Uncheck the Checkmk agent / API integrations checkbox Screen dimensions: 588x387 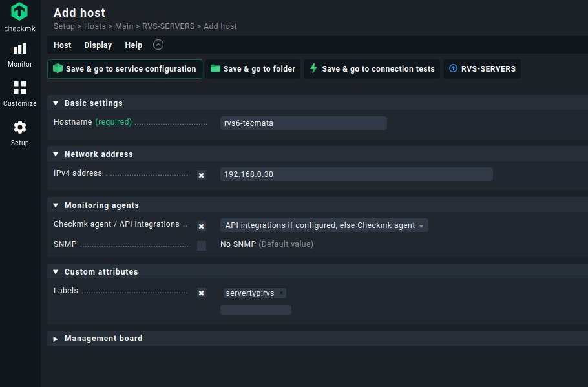coord(202,226)
